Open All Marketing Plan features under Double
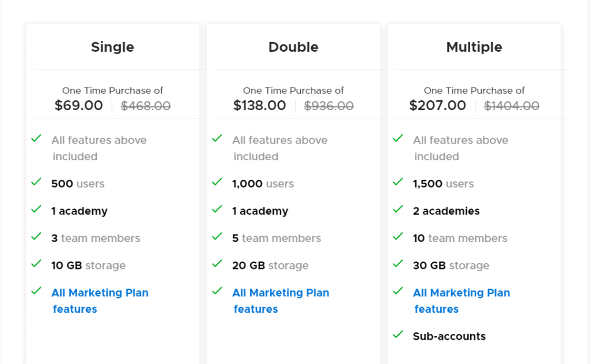 pos(281,300)
